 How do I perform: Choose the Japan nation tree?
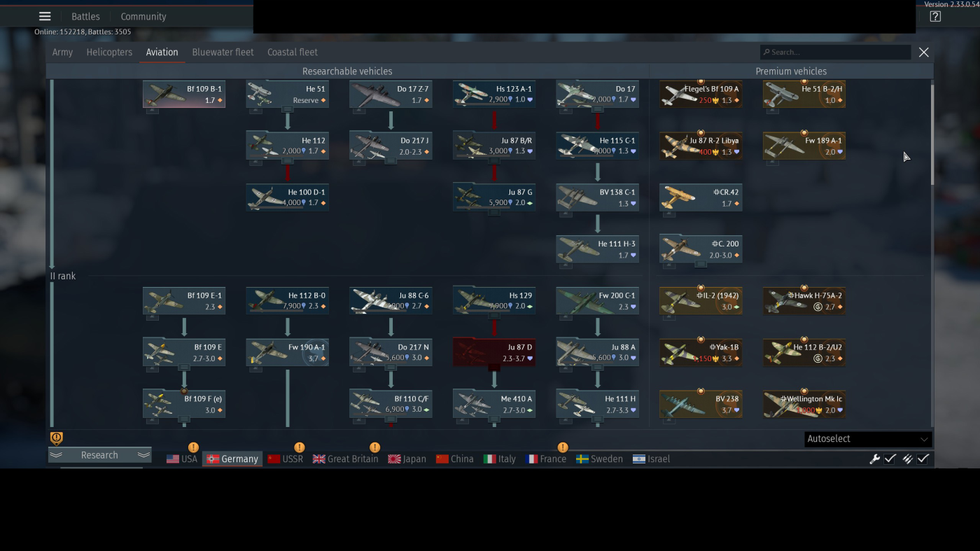(407, 459)
